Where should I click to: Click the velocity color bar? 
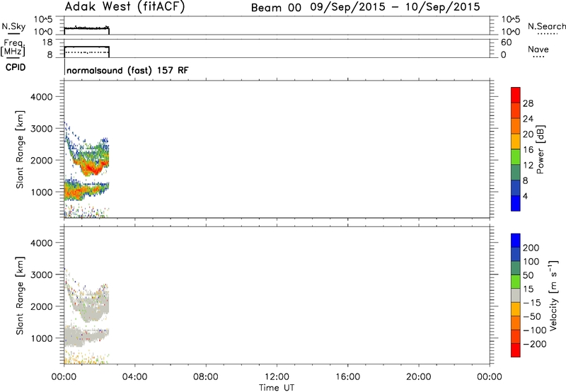516,295
